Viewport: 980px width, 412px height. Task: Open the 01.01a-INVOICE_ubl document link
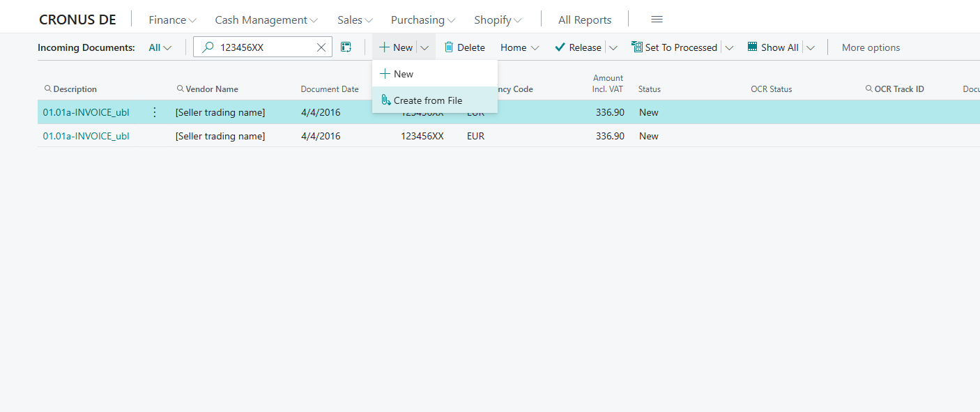86,112
